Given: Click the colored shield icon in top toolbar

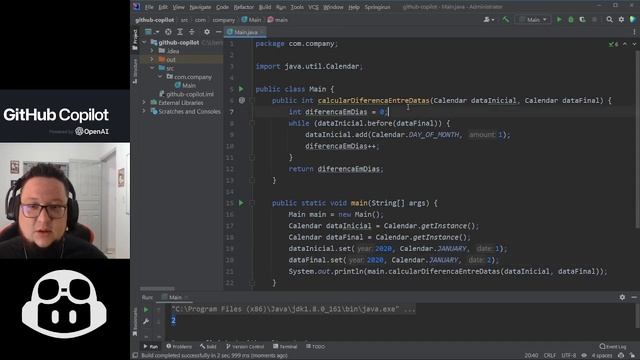Looking at the screenshot, I should point(633,20).
